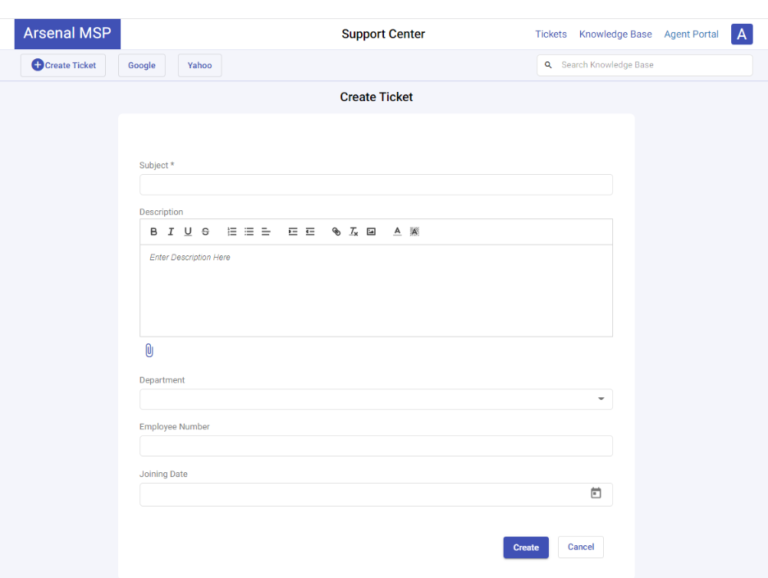The width and height of the screenshot is (768, 578).
Task: Choose font text color
Action: [397, 232]
